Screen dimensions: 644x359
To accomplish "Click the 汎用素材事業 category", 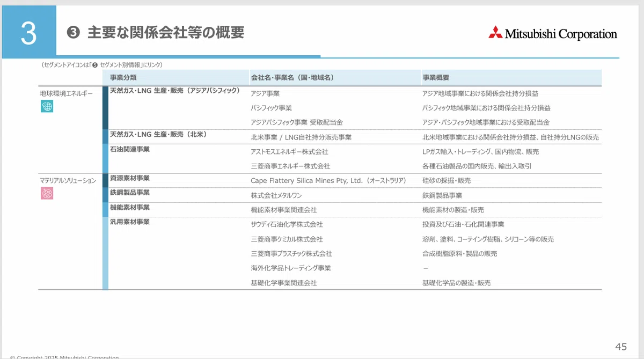I will (x=130, y=222).
